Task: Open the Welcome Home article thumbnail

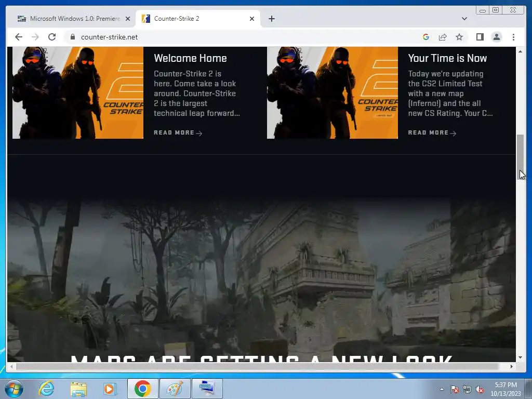Action: 78,92
